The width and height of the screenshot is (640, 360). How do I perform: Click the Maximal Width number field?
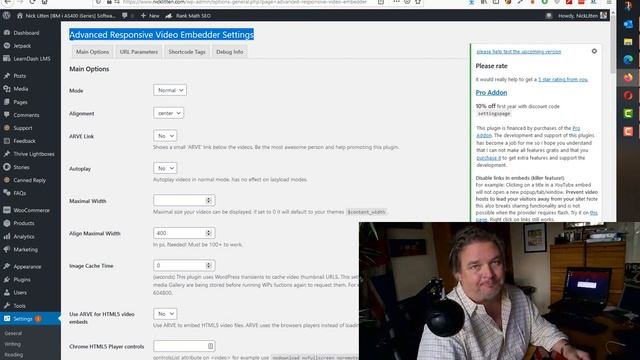pyautogui.click(x=184, y=200)
